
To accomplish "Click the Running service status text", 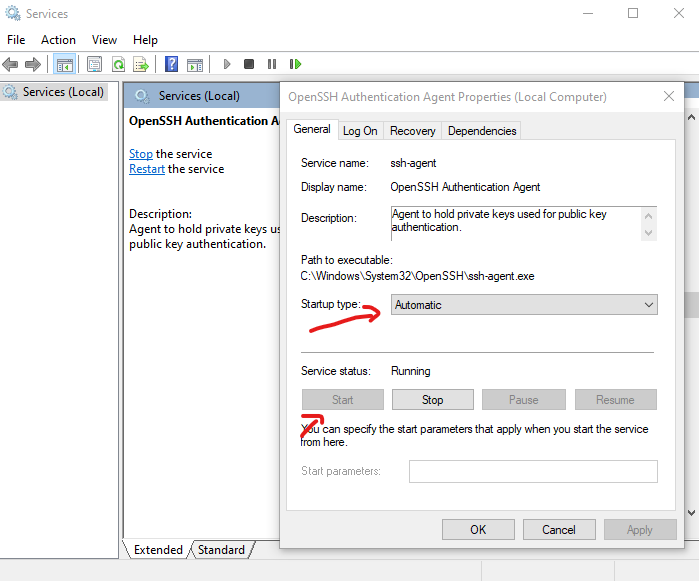I will [x=411, y=371].
